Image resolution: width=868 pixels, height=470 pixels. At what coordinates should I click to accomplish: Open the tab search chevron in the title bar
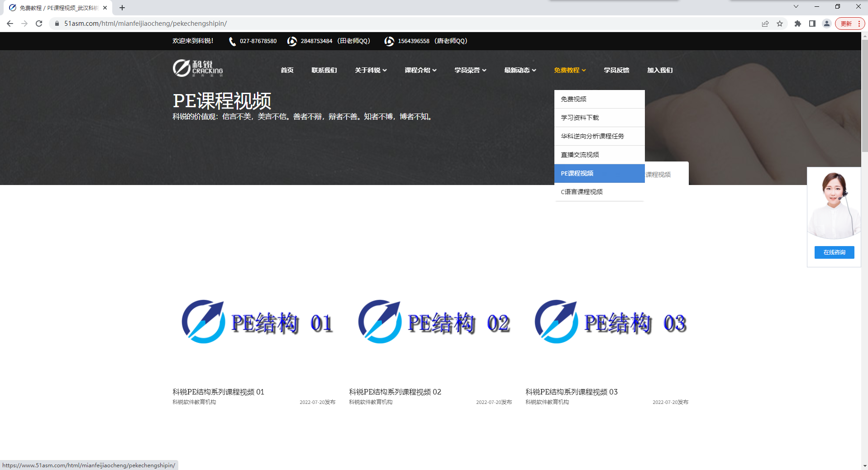(x=796, y=6)
